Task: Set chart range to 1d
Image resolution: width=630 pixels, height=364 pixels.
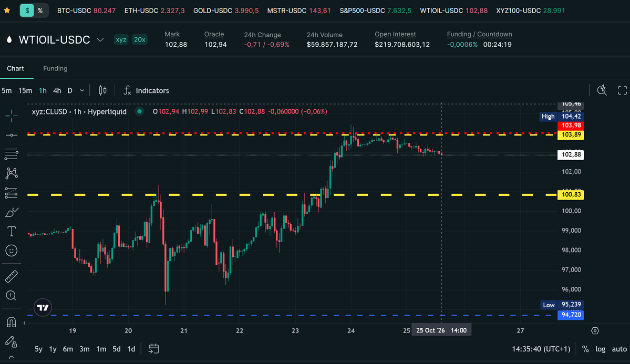Action: point(131,349)
